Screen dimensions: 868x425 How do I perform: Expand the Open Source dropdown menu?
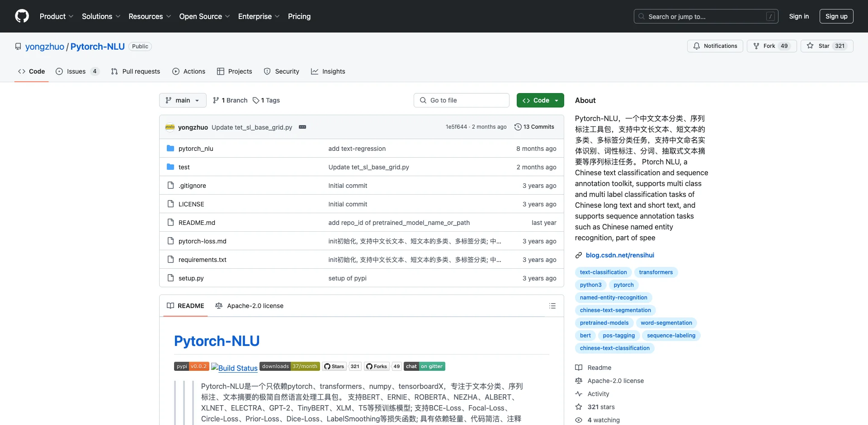pos(204,16)
